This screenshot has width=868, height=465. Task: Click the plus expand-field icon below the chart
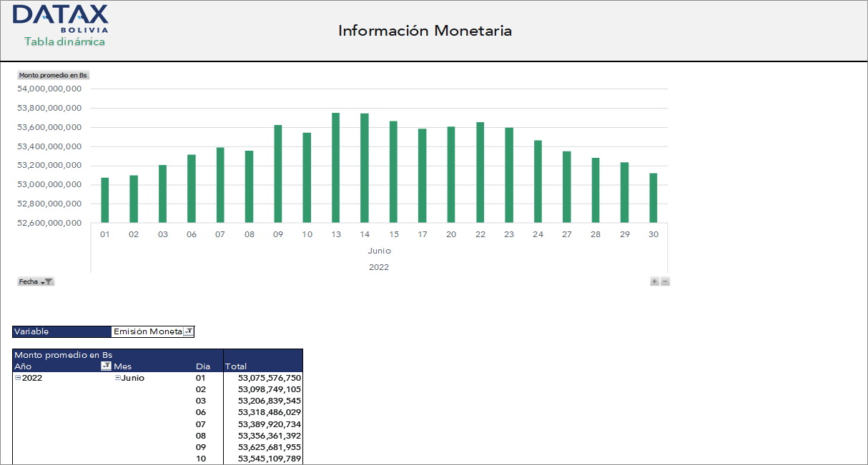click(x=654, y=281)
